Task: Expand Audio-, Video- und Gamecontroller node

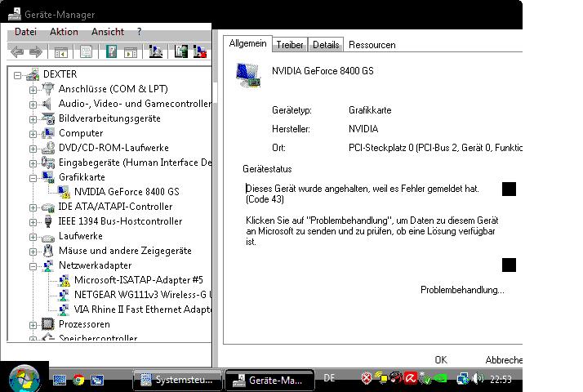Action: pyautogui.click(x=33, y=105)
